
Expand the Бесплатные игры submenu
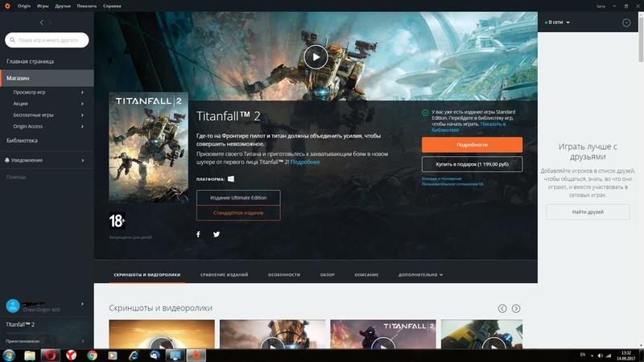83,115
